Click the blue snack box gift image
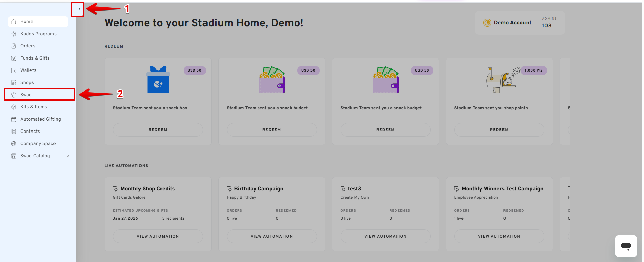 coord(158,80)
